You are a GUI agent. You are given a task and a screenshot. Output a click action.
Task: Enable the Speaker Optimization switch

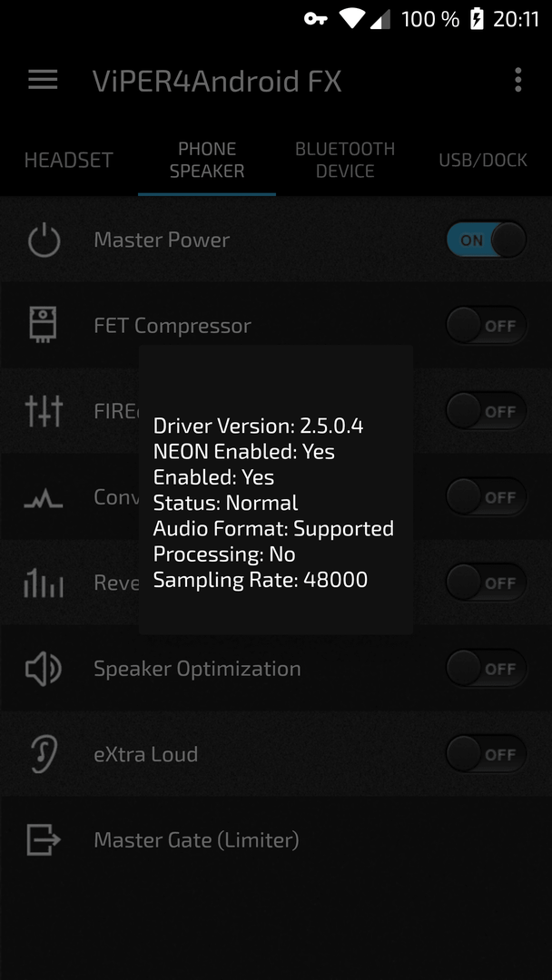tap(486, 669)
